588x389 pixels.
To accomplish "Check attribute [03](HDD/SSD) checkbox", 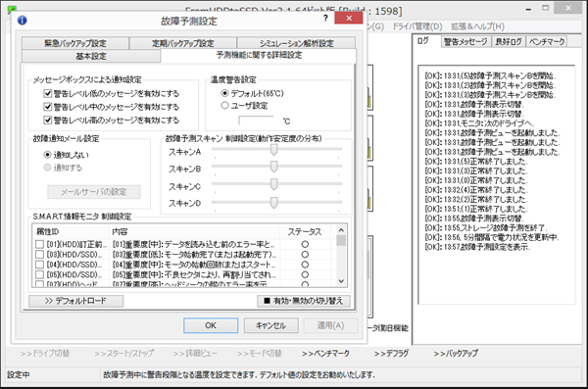I will coord(39,255).
